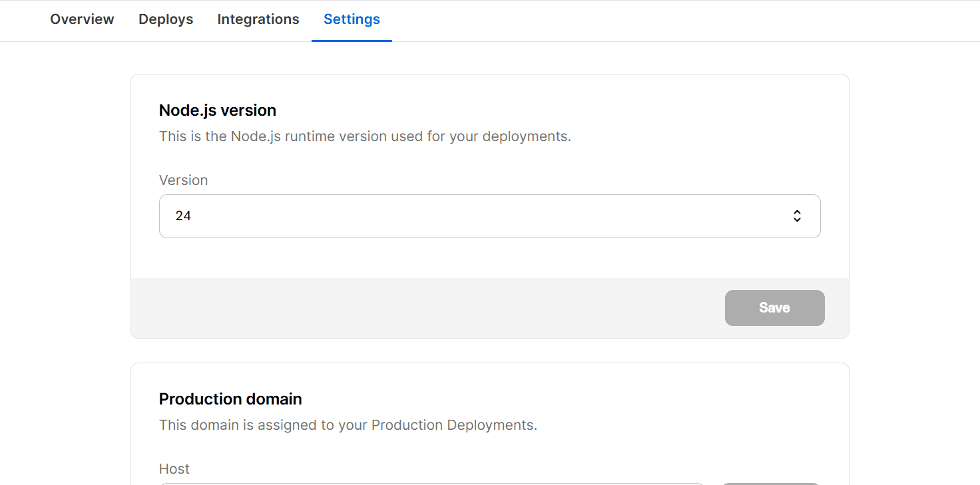Go to the Integrations tab
This screenshot has height=485, width=980.
(258, 19)
